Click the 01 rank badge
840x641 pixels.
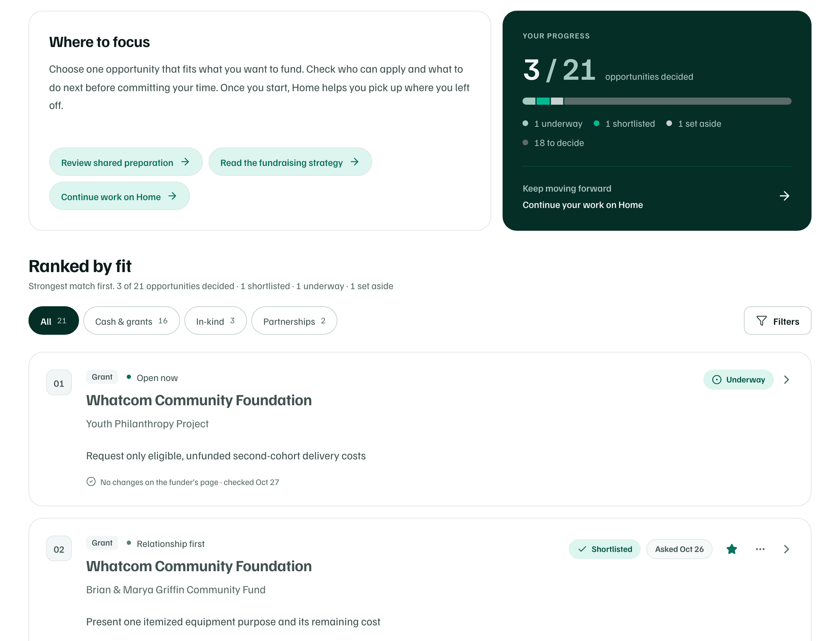59,383
